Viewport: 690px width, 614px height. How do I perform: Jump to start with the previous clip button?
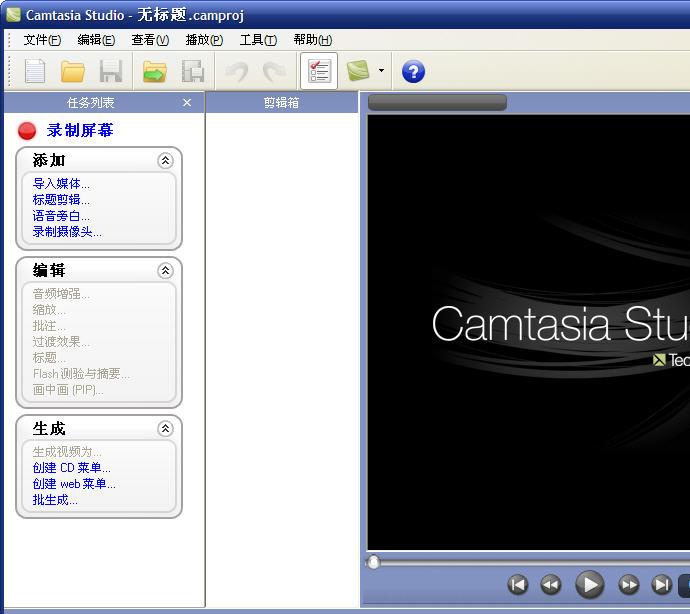pos(518,585)
